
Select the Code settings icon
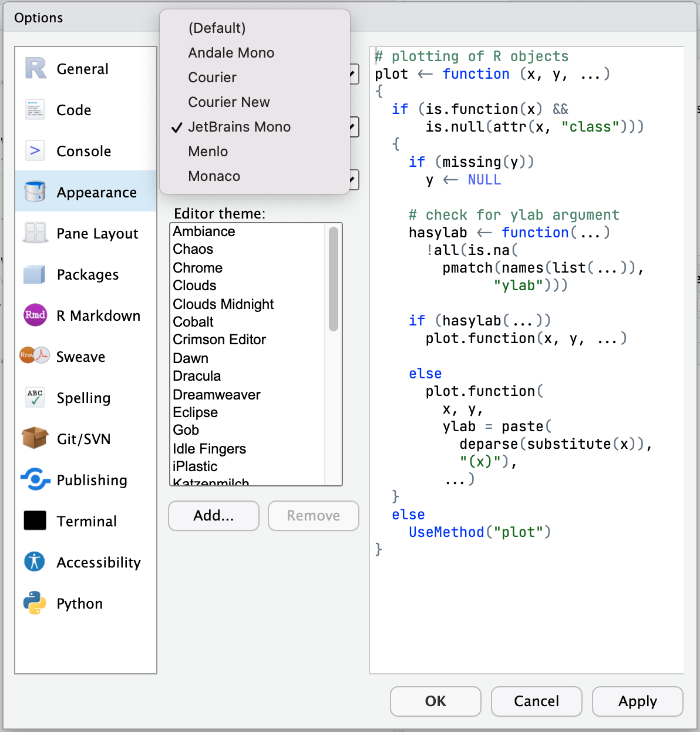click(x=35, y=110)
